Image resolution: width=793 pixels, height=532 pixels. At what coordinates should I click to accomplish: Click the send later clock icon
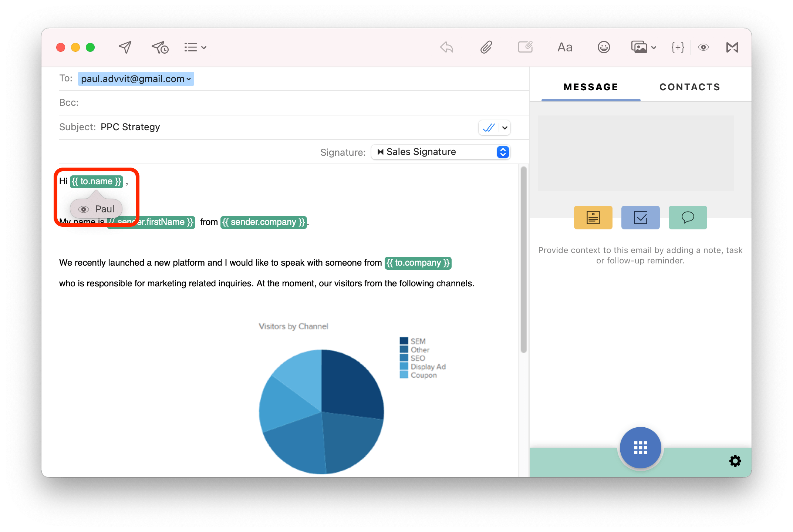160,47
